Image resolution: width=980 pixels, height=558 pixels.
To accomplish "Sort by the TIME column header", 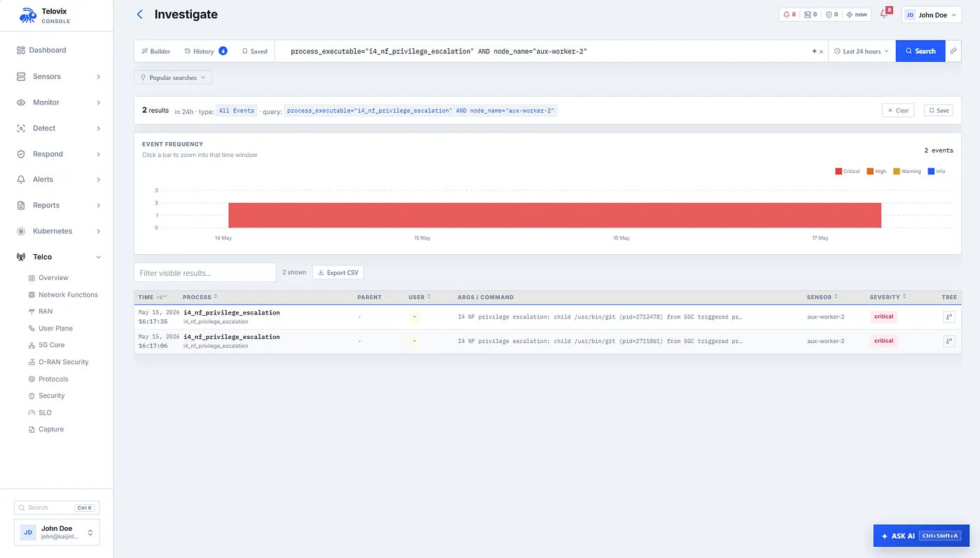I will [x=153, y=298].
